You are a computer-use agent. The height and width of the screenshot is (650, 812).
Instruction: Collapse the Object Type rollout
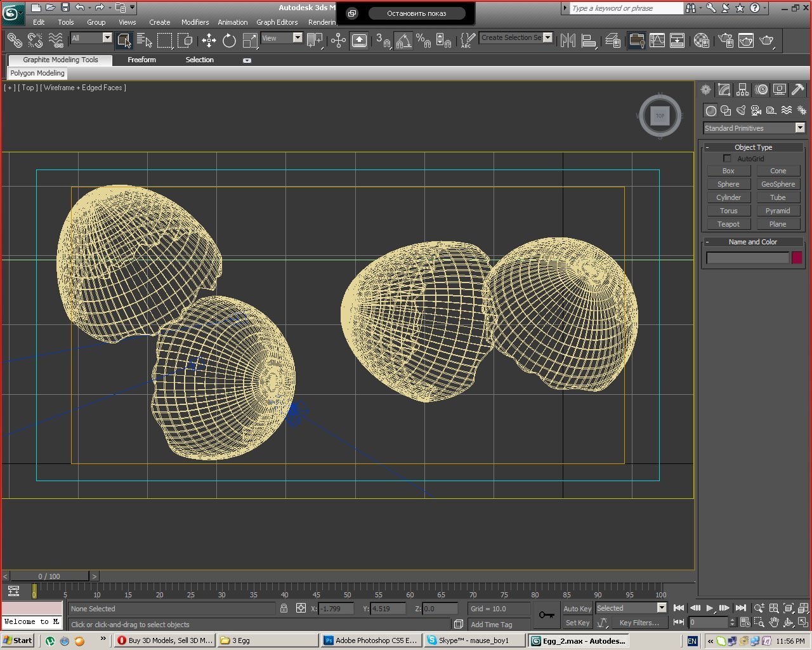(x=753, y=147)
